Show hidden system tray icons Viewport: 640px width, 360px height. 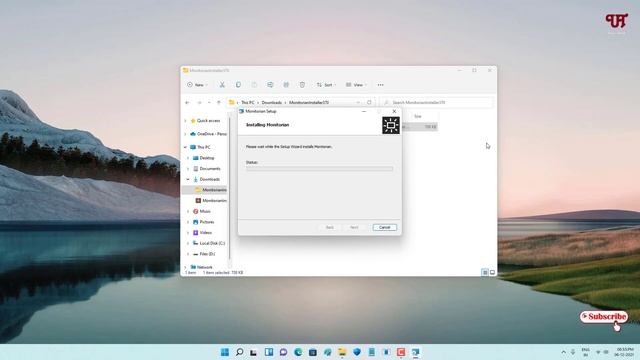563,352
